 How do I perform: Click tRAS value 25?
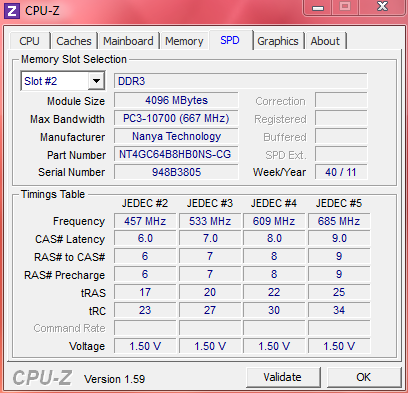point(339,292)
